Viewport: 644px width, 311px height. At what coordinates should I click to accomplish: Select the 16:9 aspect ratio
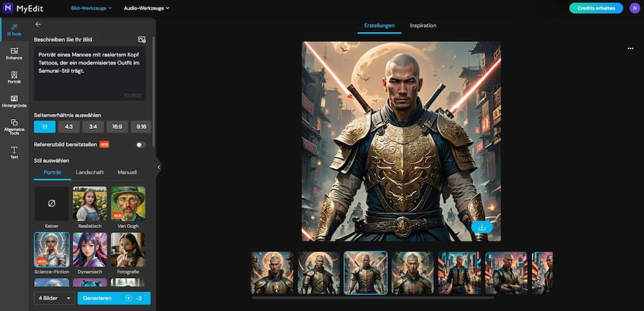pos(117,127)
